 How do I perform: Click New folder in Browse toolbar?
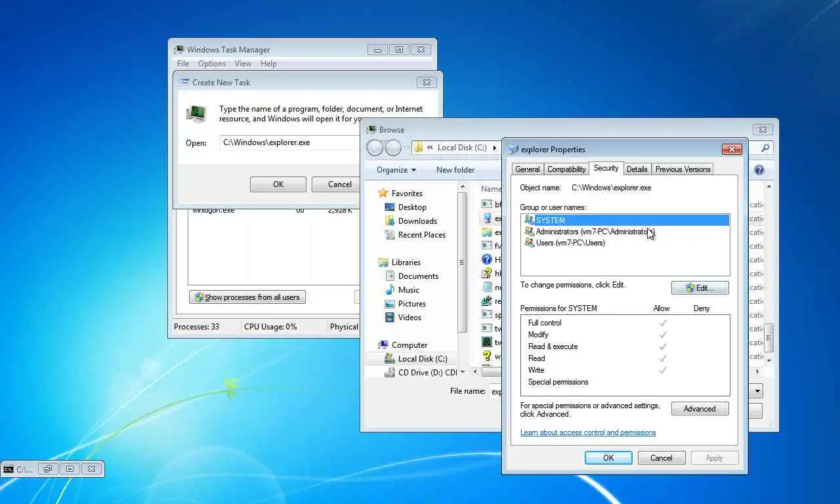tap(455, 170)
